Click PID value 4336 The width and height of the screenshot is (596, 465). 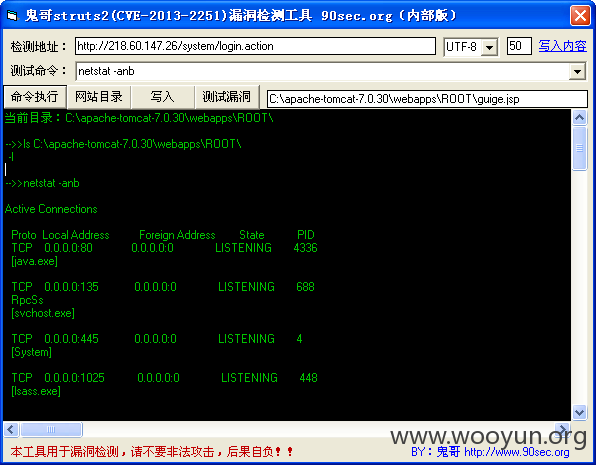[305, 248]
